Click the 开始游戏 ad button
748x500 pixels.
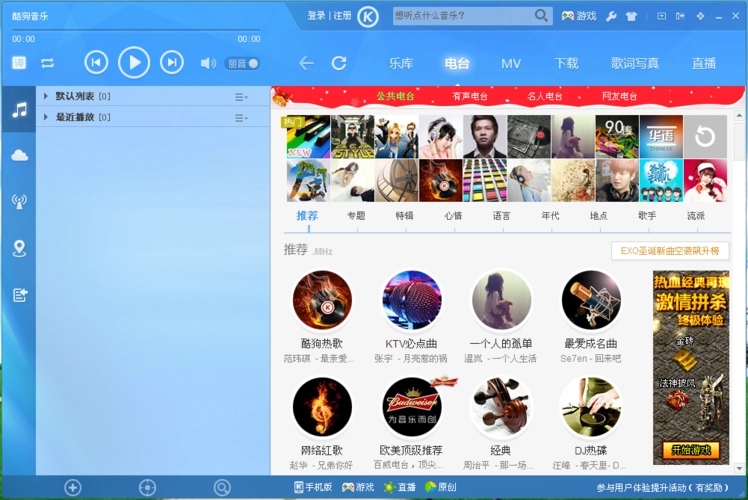point(691,449)
